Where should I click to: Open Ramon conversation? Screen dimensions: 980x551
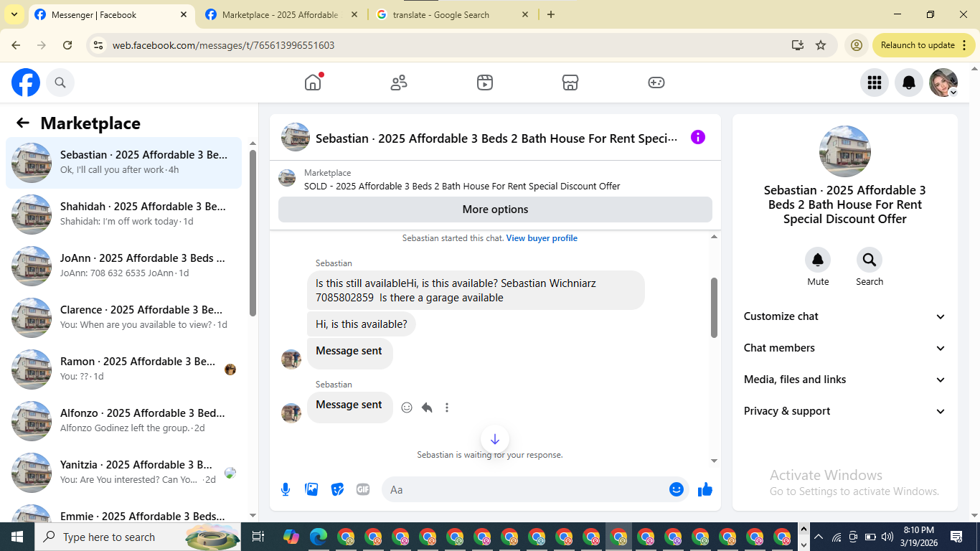click(x=123, y=369)
